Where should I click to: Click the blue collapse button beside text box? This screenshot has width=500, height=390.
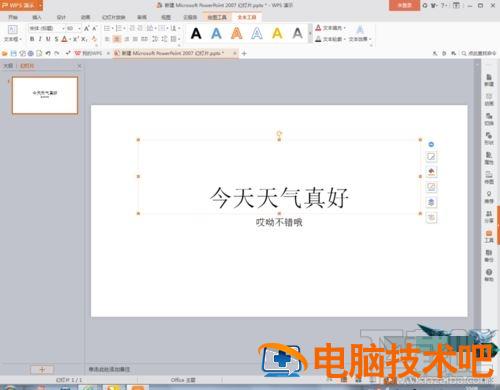click(x=431, y=144)
